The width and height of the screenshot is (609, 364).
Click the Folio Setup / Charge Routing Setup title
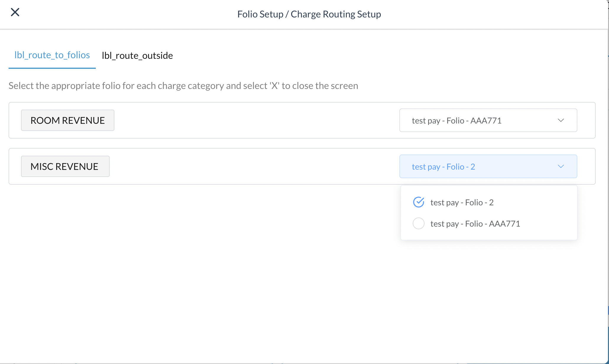tap(309, 14)
